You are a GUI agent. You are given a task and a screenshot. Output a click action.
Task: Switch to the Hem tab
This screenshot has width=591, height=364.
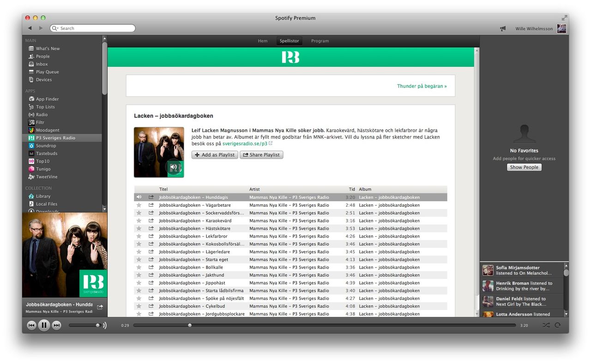[263, 41]
